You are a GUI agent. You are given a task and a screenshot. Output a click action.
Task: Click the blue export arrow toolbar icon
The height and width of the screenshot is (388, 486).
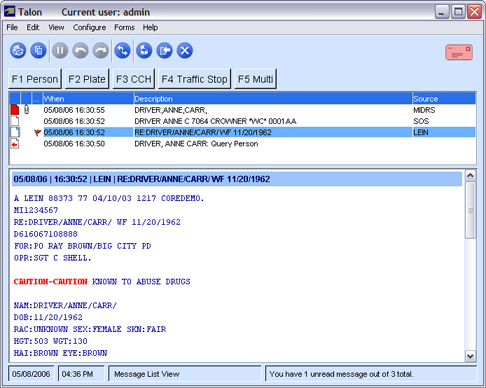click(165, 51)
